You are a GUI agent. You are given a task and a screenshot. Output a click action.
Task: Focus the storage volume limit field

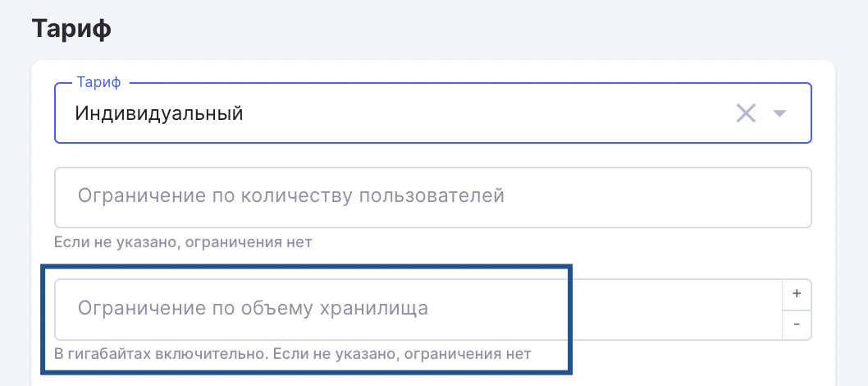click(418, 309)
